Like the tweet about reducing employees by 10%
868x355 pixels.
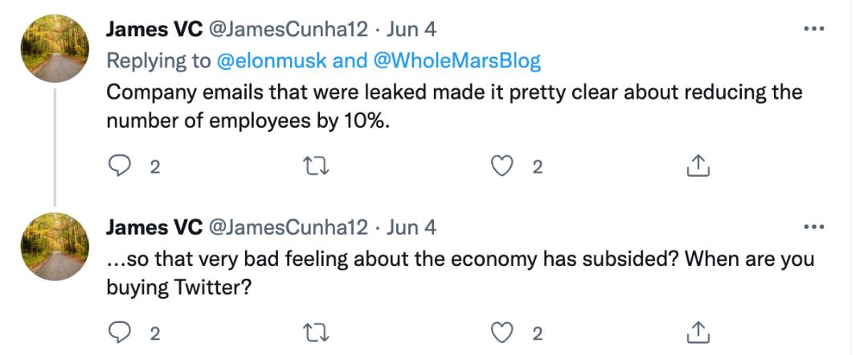point(502,166)
